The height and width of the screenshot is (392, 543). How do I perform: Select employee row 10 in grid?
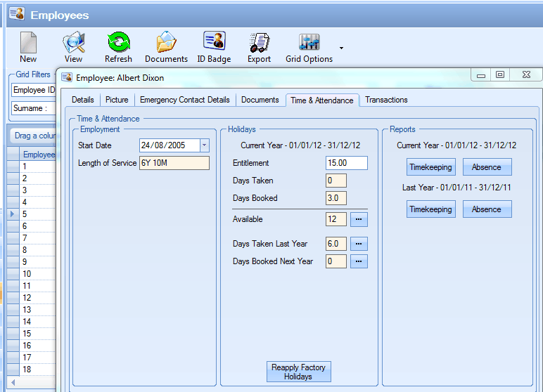click(x=27, y=274)
